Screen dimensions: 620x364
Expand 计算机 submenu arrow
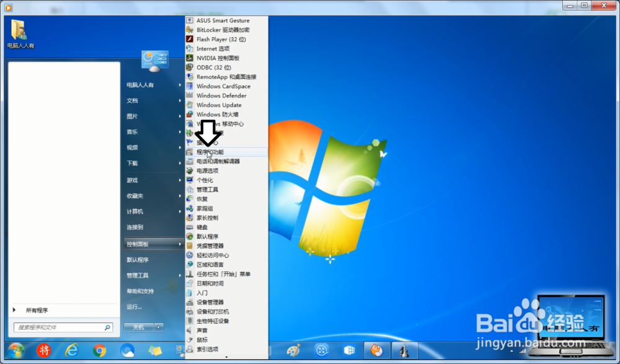click(x=180, y=211)
